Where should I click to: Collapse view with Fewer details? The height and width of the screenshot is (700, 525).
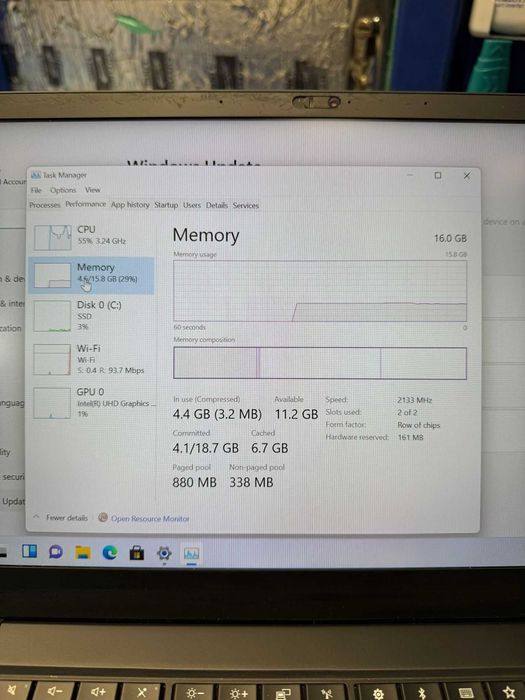61,518
